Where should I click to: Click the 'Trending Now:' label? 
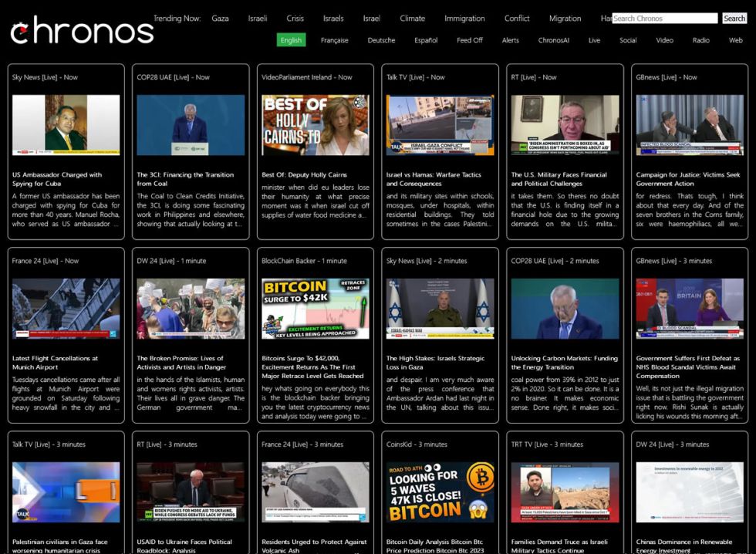click(x=177, y=19)
